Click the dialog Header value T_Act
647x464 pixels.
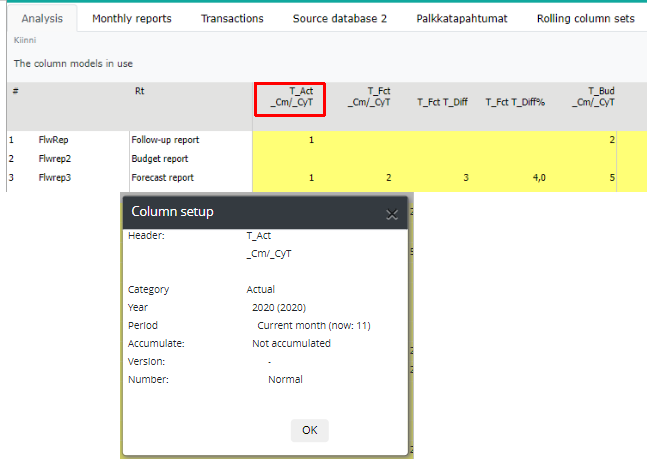258,236
